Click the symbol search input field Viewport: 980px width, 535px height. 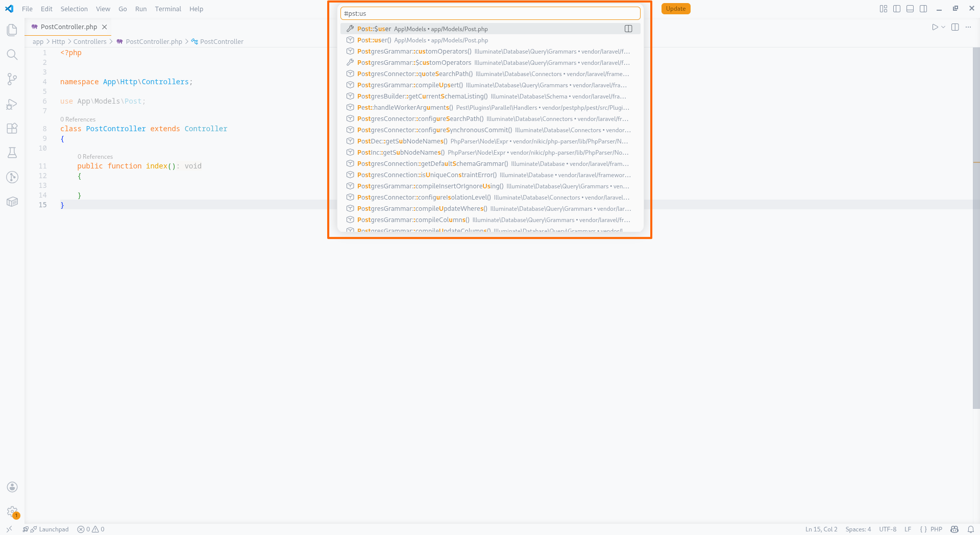(x=490, y=14)
